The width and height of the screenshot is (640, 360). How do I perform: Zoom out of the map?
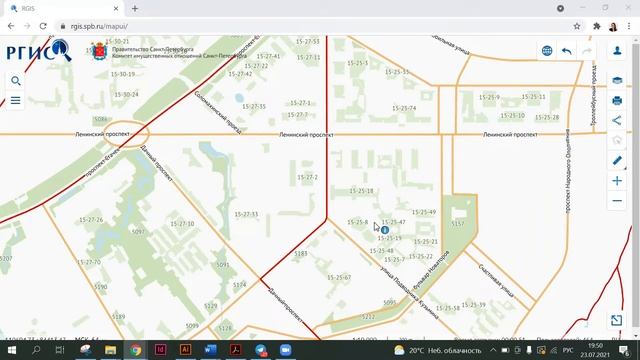[x=617, y=201]
